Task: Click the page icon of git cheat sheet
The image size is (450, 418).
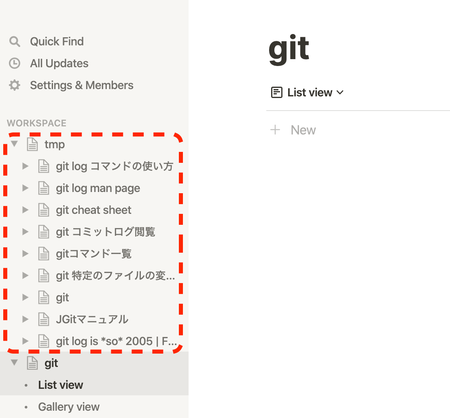Action: [43, 210]
